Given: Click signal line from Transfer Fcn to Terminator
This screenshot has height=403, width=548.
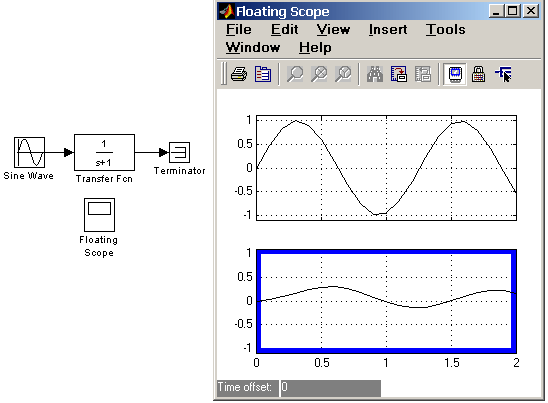Looking at the screenshot, I should tap(152, 152).
